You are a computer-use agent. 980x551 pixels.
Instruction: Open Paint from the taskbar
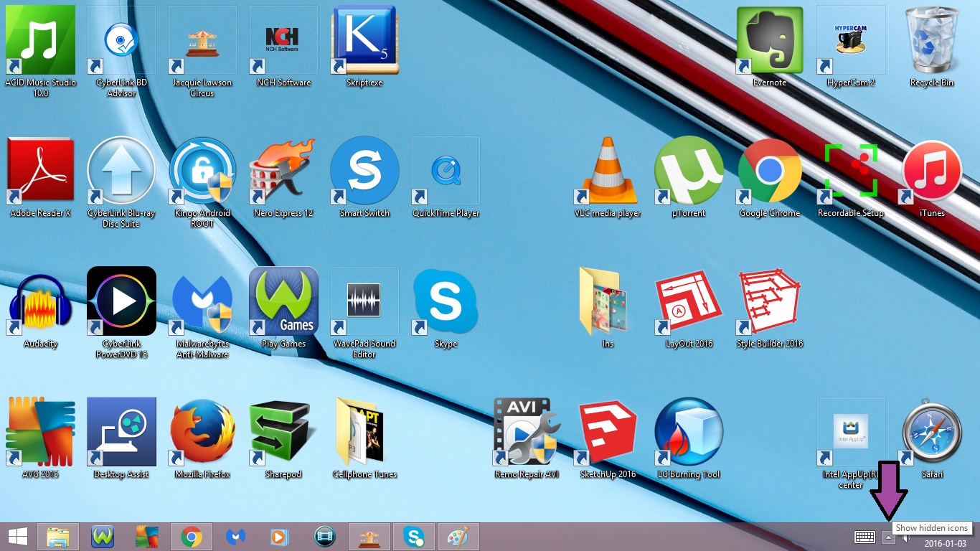coord(458,537)
